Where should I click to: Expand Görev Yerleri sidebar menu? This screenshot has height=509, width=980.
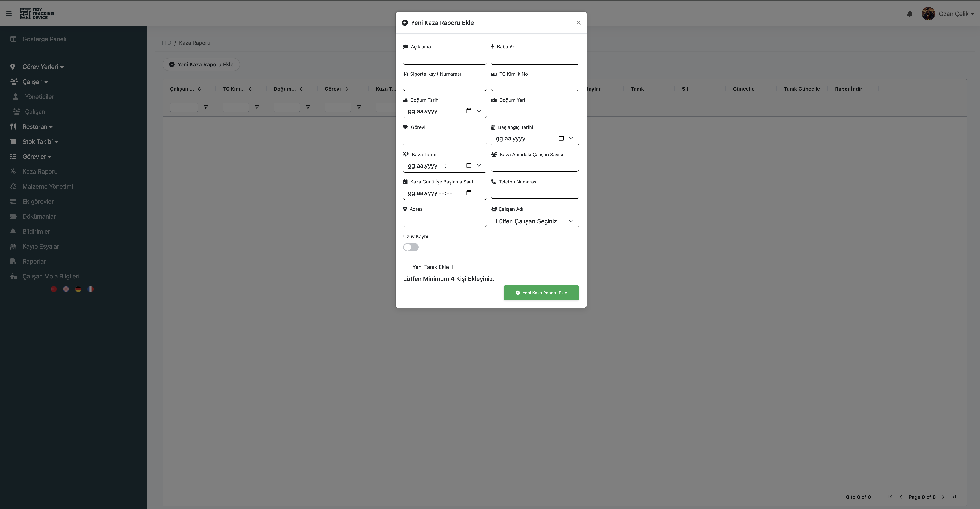click(43, 67)
